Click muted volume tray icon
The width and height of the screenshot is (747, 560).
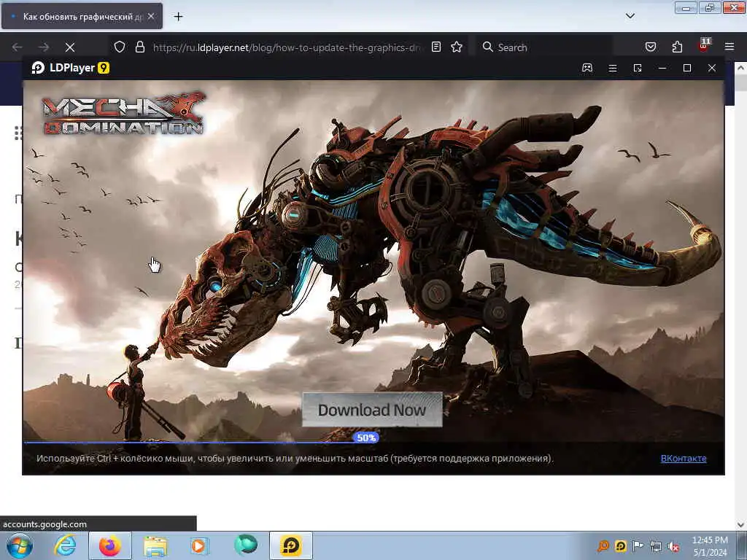pyautogui.click(x=673, y=546)
